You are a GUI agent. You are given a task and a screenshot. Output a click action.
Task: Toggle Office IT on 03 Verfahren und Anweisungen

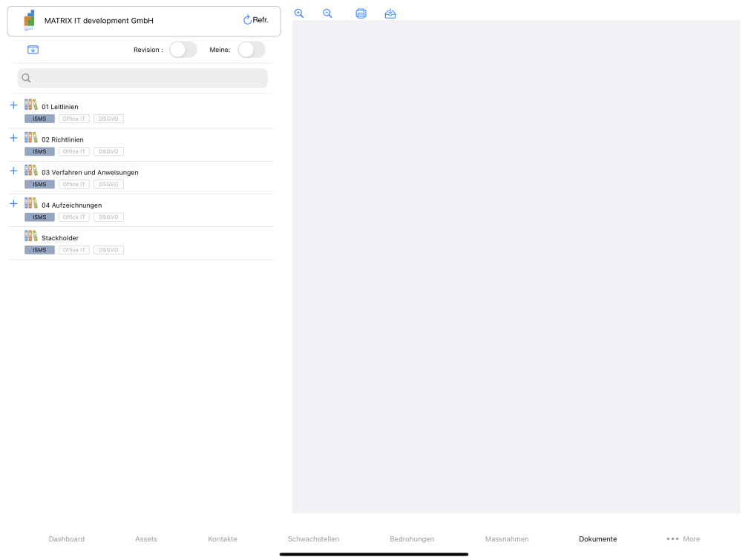[x=74, y=185]
